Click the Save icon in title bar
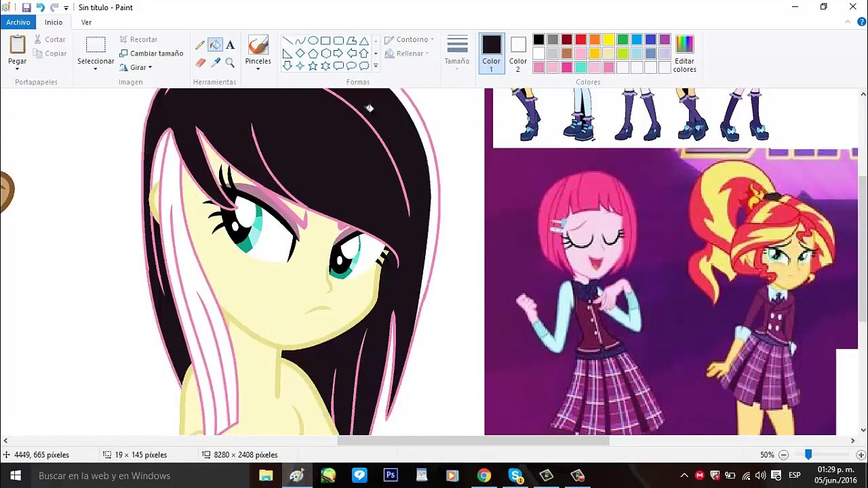The height and width of the screenshot is (488, 868). coord(26,7)
